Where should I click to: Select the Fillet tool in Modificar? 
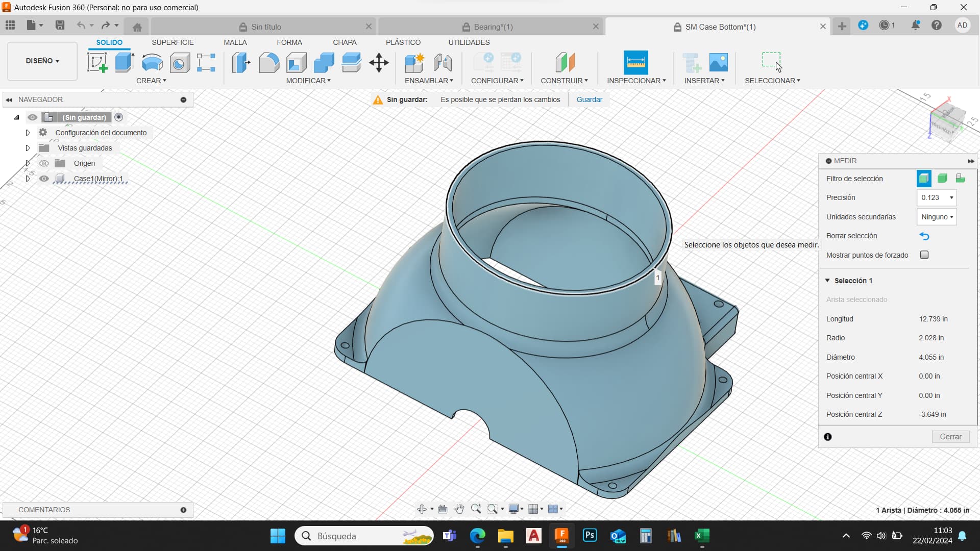pos(269,63)
